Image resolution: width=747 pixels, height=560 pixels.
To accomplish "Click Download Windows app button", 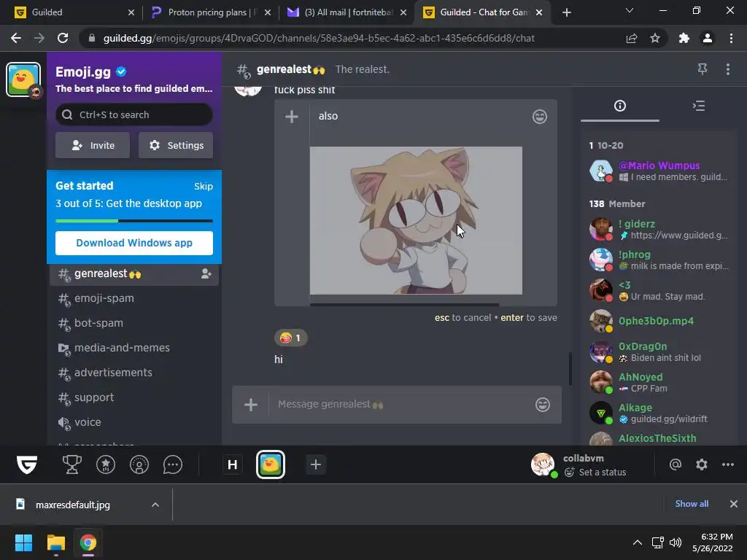I will [134, 243].
